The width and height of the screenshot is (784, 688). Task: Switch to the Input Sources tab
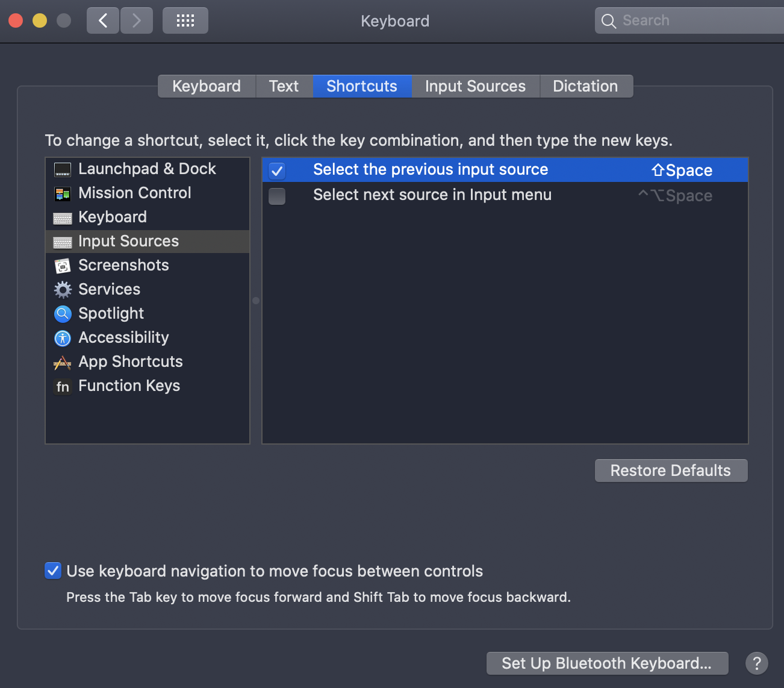[x=475, y=86]
